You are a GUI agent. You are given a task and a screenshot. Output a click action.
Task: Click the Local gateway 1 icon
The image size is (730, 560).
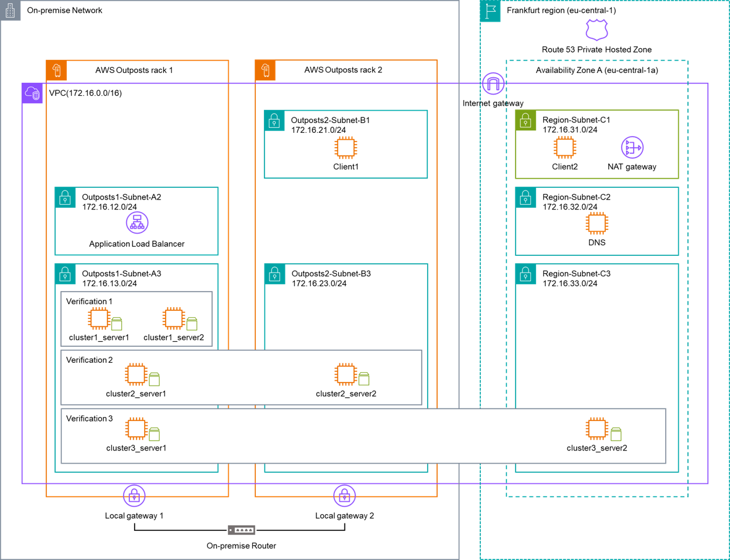[134, 496]
